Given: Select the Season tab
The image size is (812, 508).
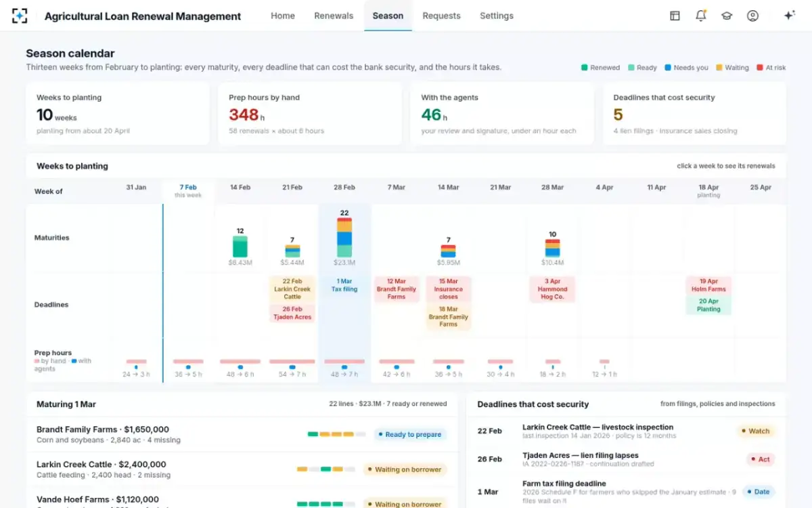Looking at the screenshot, I should point(388,16).
